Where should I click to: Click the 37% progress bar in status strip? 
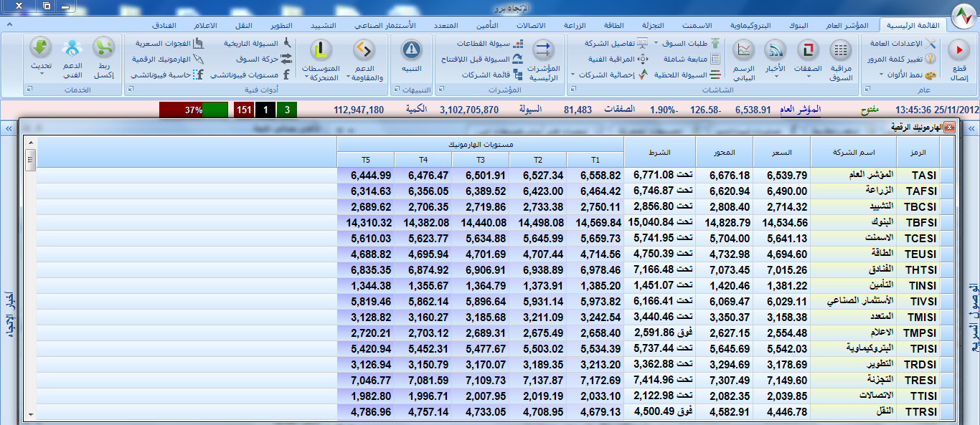pyautogui.click(x=194, y=110)
